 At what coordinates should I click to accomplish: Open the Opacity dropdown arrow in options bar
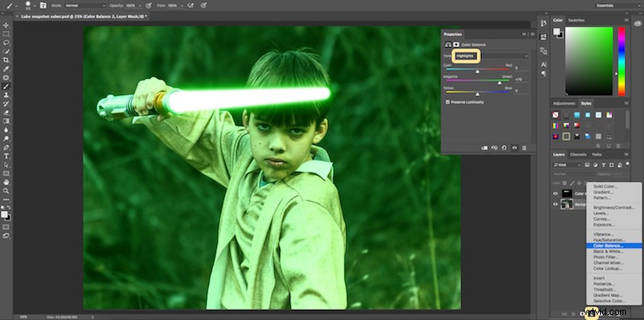point(141,6)
